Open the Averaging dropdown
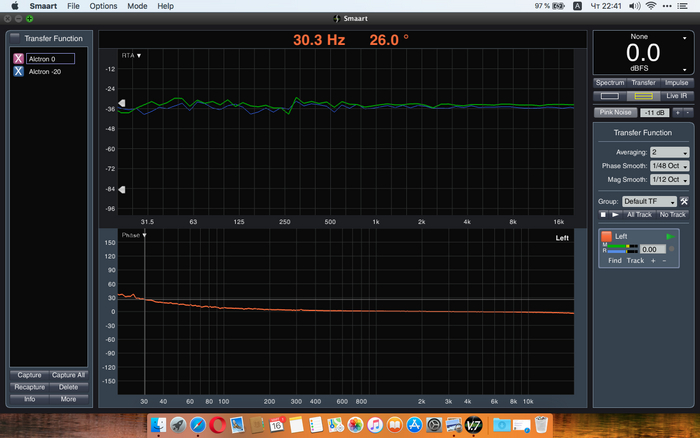Image resolution: width=700 pixels, height=438 pixels. (x=669, y=152)
